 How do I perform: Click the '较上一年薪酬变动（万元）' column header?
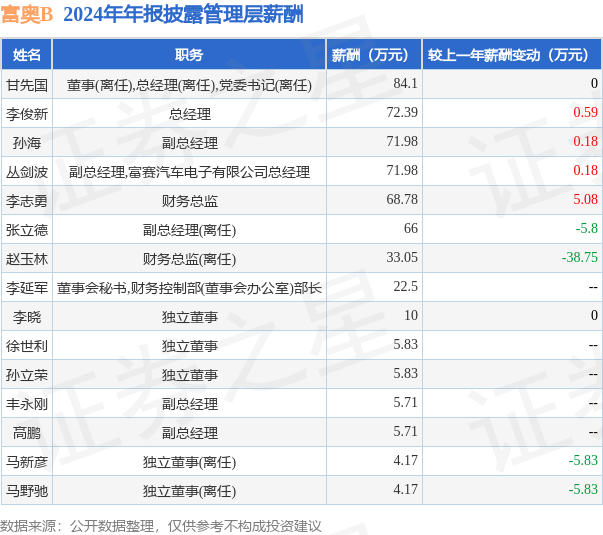tap(512, 55)
